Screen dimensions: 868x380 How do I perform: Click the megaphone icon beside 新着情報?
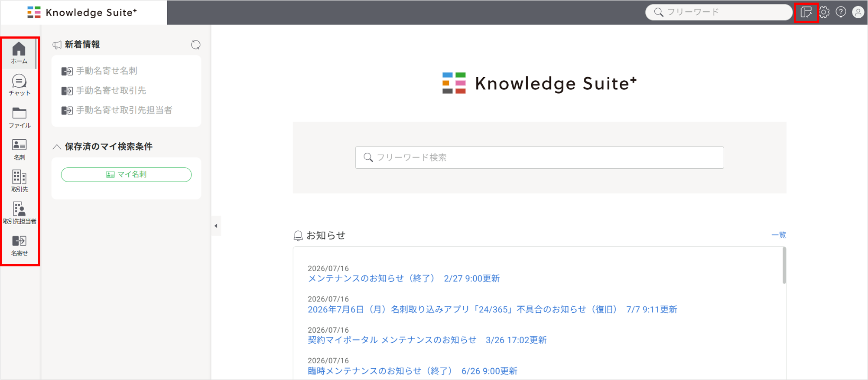pyautogui.click(x=57, y=45)
